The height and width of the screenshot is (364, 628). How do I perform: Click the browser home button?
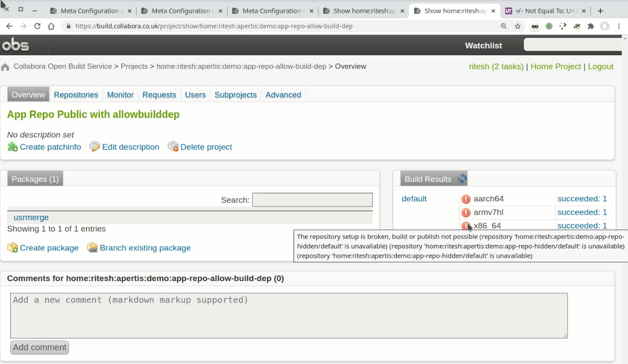(x=51, y=26)
